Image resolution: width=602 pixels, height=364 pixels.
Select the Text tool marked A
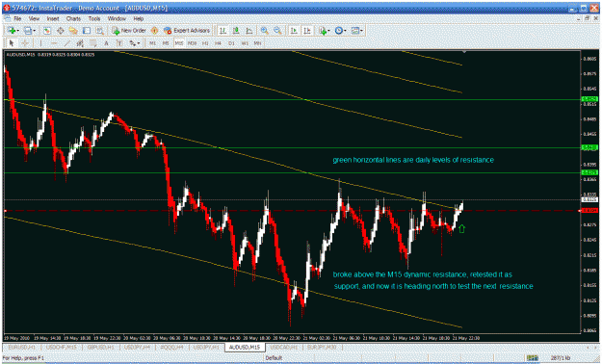[x=106, y=43]
